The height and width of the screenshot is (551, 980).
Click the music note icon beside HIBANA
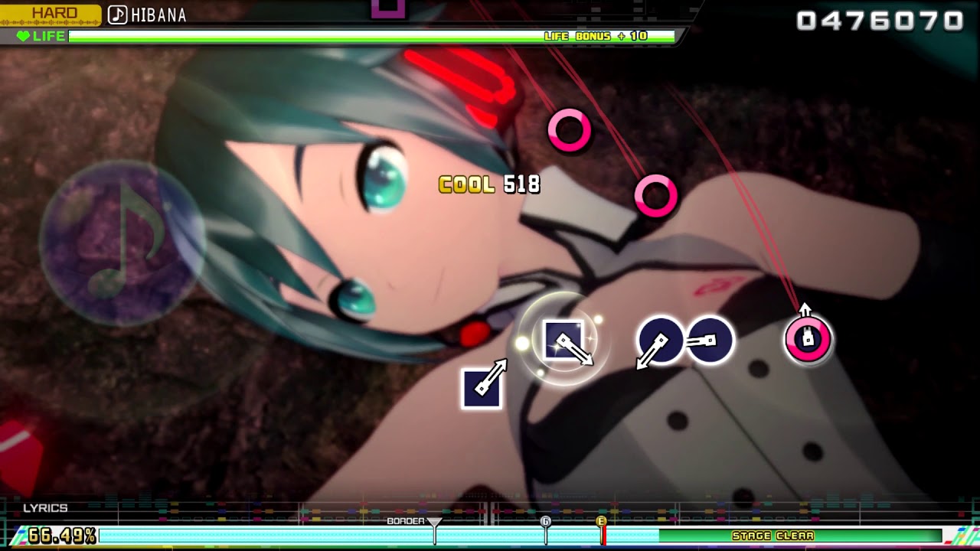(x=117, y=15)
